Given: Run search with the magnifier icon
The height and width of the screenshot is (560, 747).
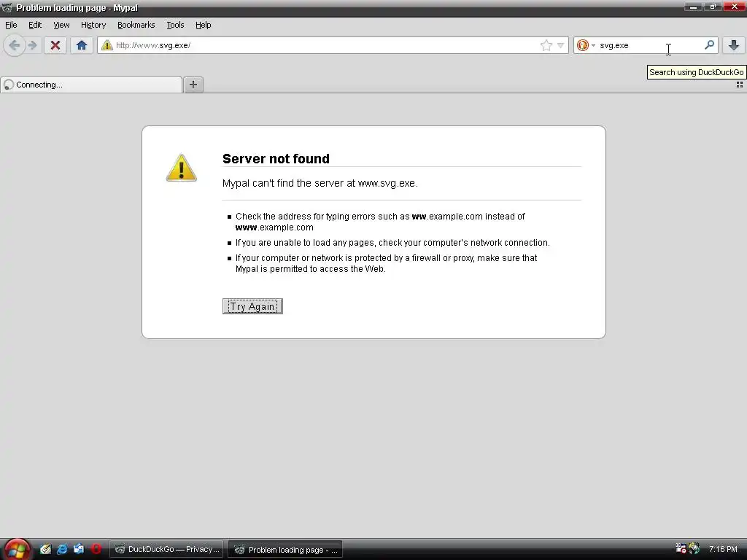Looking at the screenshot, I should point(709,45).
